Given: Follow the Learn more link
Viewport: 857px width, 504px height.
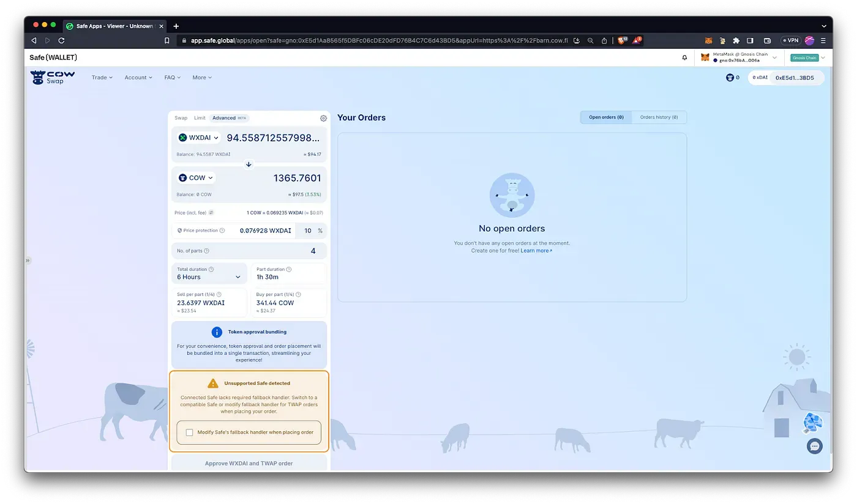Looking at the screenshot, I should [x=536, y=251].
